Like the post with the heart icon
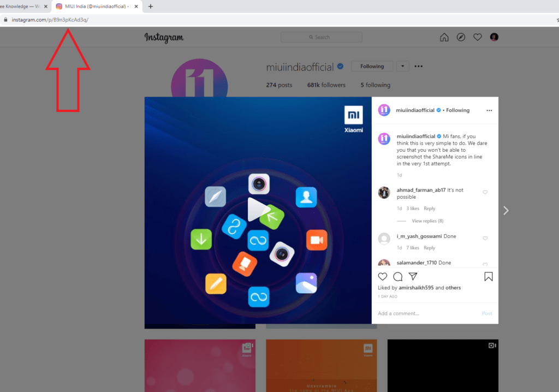Screen dimensions: 559x392 (x=383, y=276)
